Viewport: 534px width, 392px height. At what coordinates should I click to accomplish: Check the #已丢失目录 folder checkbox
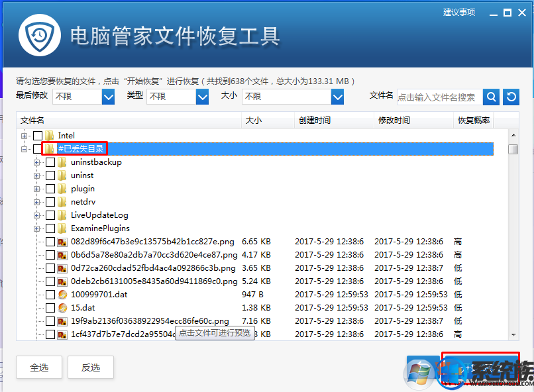[x=37, y=149]
